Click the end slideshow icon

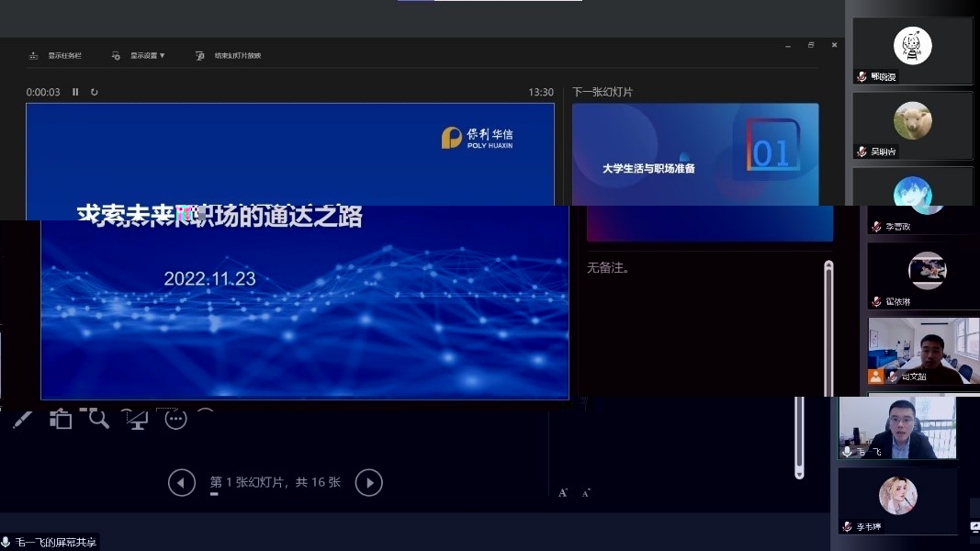point(200,56)
